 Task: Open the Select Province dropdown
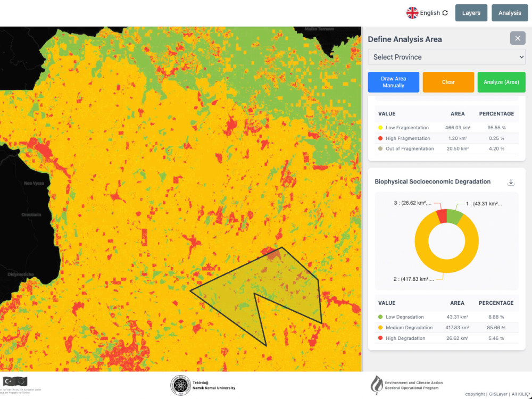[446, 57]
